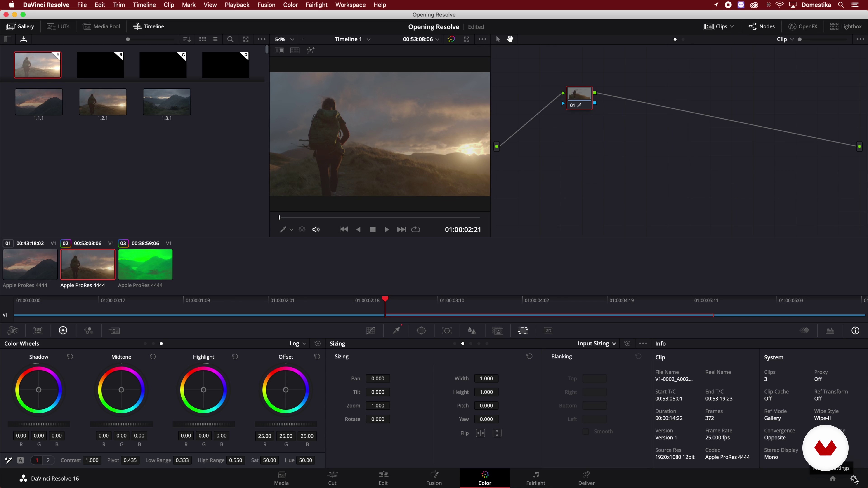Select the Qualifier eyedropper palette
Screen dimensions: 868x488
[397, 331]
